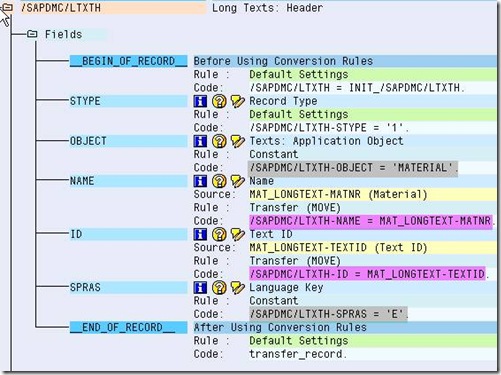Image resolution: width=501 pixels, height=375 pixels.
Task: Select the __BEGIN_OF_RECORD__ entry
Action: 128,61
